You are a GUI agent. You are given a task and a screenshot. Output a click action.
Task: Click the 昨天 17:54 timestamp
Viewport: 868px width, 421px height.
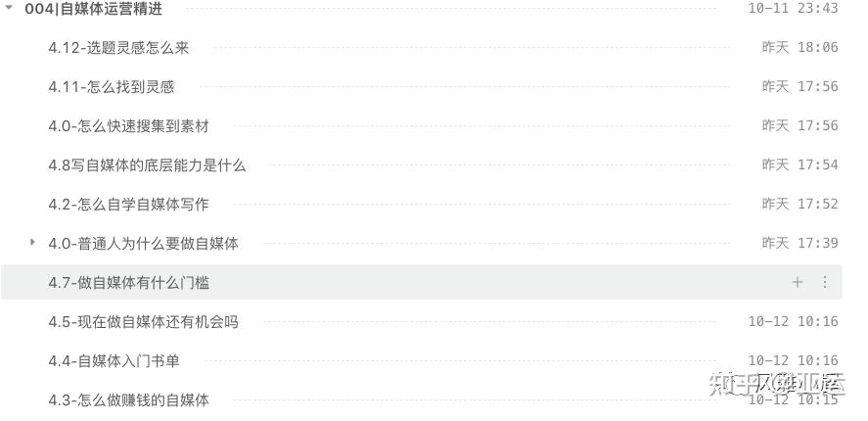[x=799, y=164]
